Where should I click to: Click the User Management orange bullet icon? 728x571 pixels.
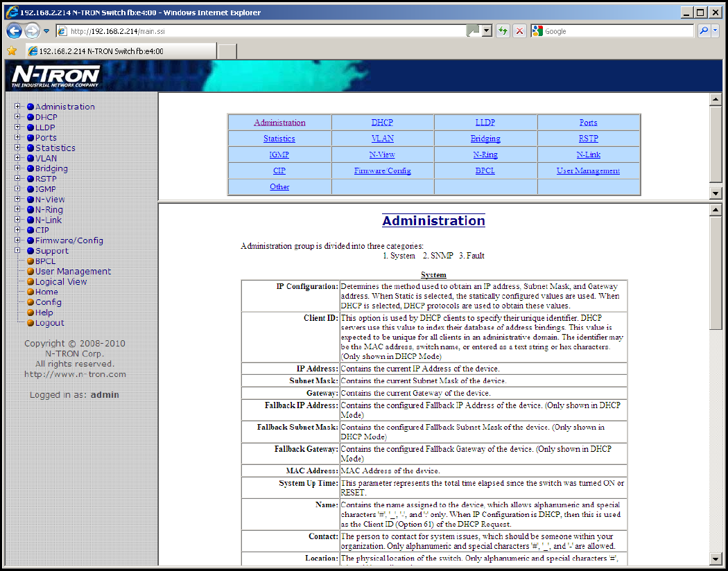click(31, 272)
